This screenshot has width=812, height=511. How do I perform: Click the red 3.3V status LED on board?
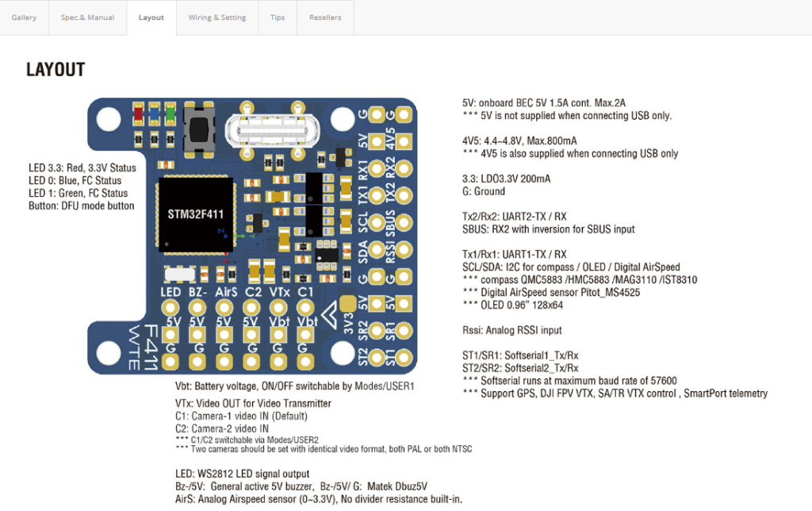140,114
